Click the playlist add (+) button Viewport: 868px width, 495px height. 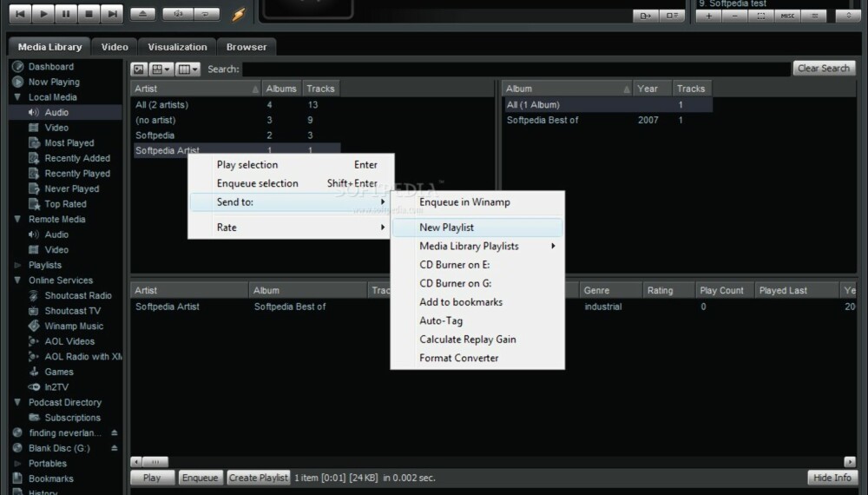tap(708, 16)
